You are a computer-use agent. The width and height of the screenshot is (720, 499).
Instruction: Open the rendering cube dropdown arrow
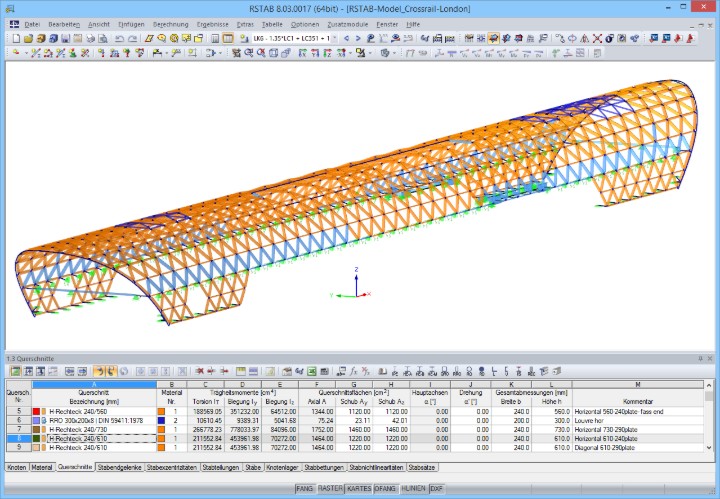394,53
